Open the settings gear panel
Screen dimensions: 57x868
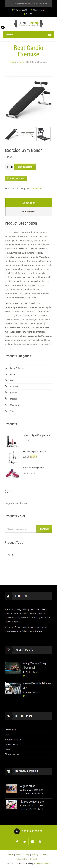[x=3, y=27]
